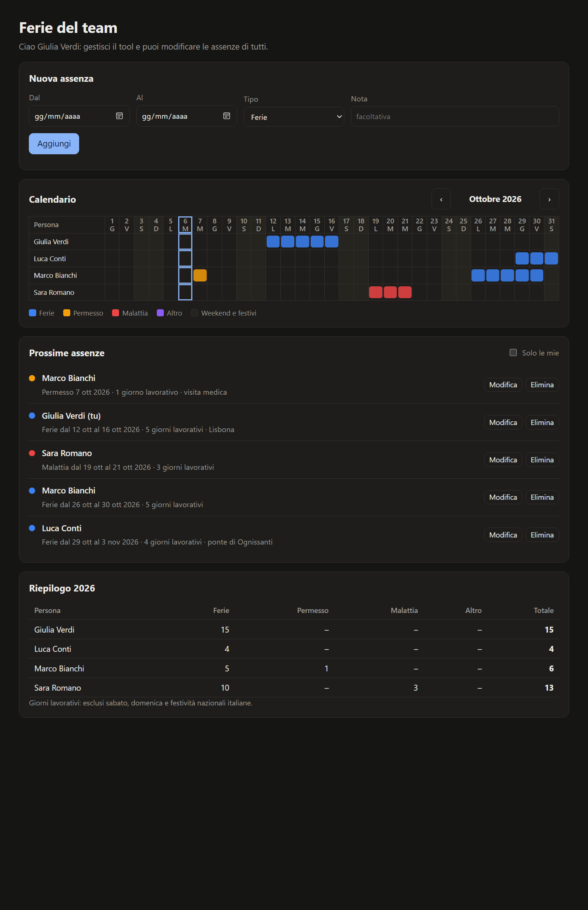Click Sara Romano's Malattia cell on day 19

[376, 292]
